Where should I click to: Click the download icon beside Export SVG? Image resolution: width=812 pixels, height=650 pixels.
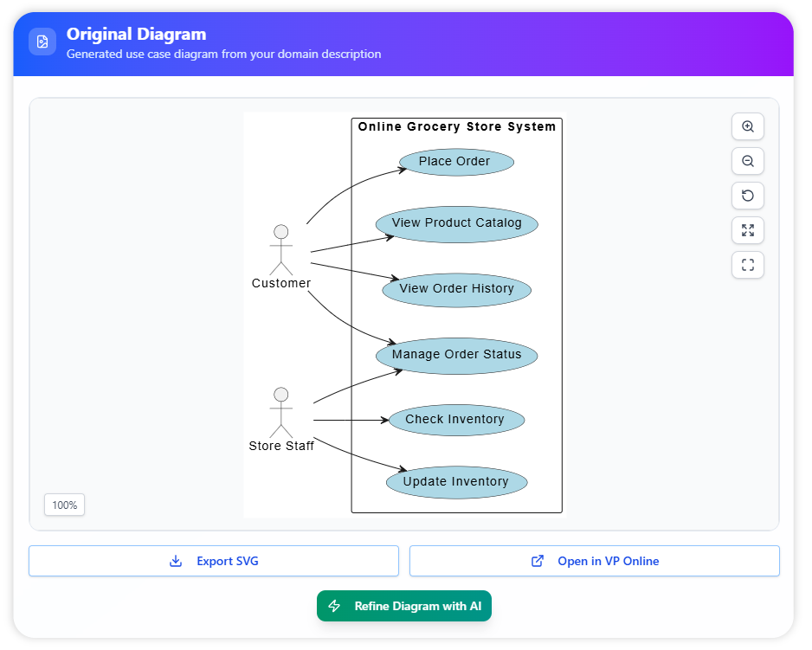176,561
